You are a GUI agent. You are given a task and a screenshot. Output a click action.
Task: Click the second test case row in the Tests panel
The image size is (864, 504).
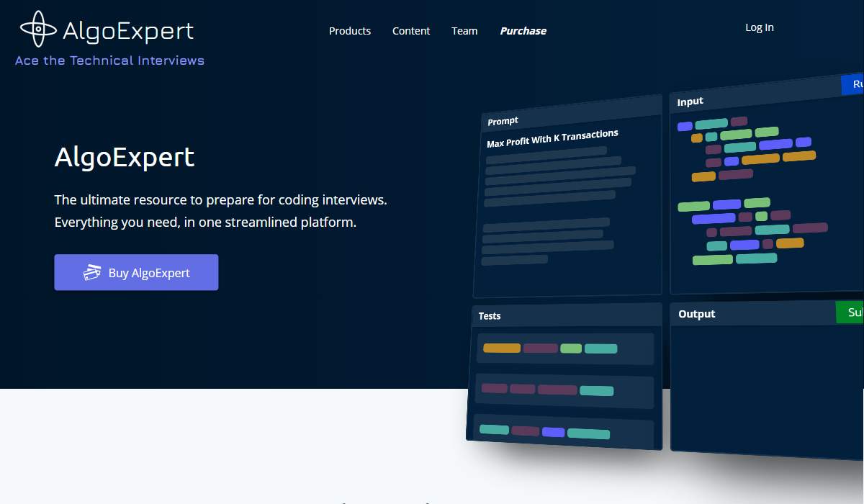coord(564,390)
